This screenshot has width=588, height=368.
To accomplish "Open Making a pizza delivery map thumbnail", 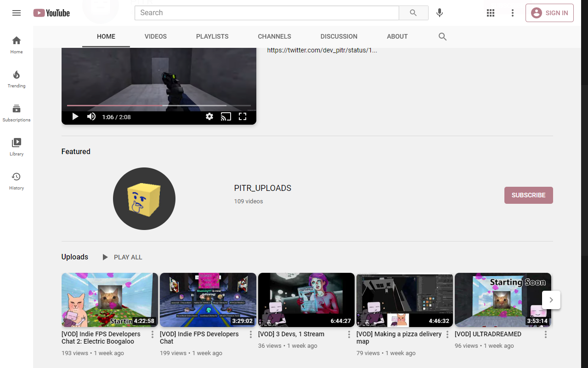I will point(405,300).
